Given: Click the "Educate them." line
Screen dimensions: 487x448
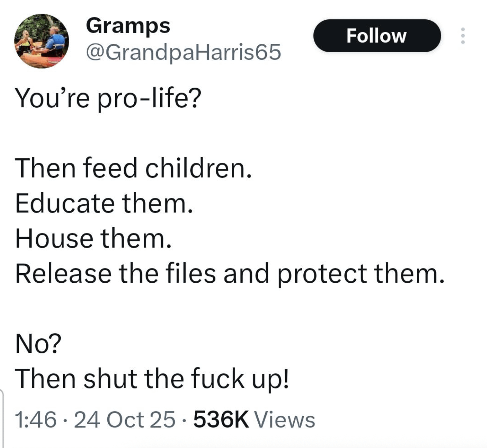Looking at the screenshot, I should pos(104,203).
